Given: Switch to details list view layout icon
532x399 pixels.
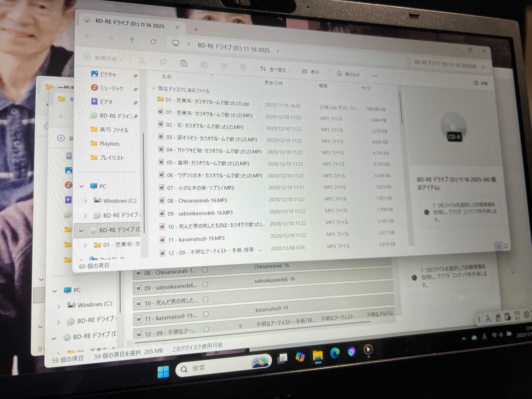Looking at the screenshot, I should click(498, 247).
